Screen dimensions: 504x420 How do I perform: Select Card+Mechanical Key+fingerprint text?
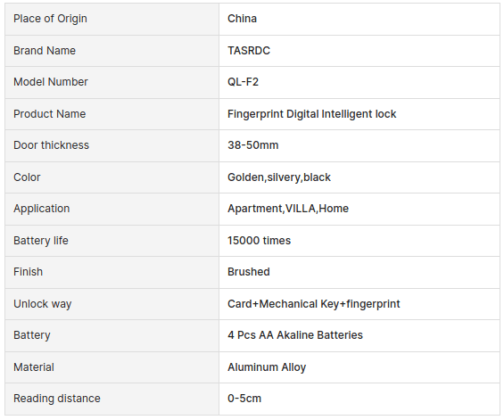click(314, 304)
